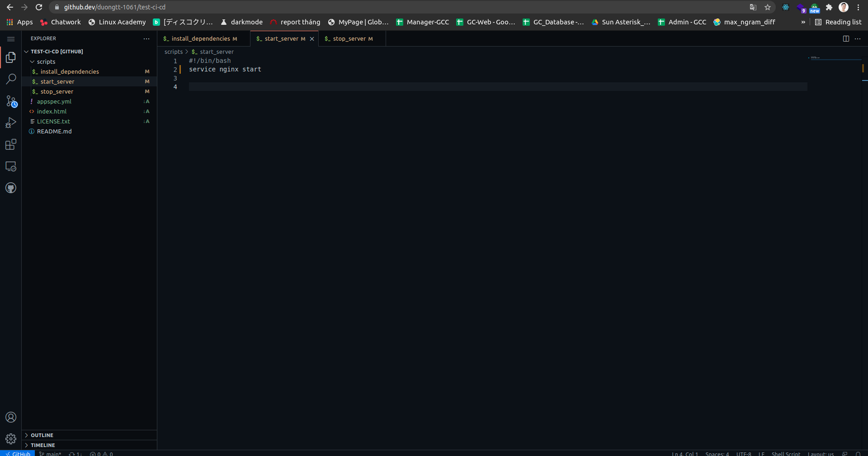Open the Reading list
Viewport: 868px width, 456px height.
pyautogui.click(x=838, y=22)
